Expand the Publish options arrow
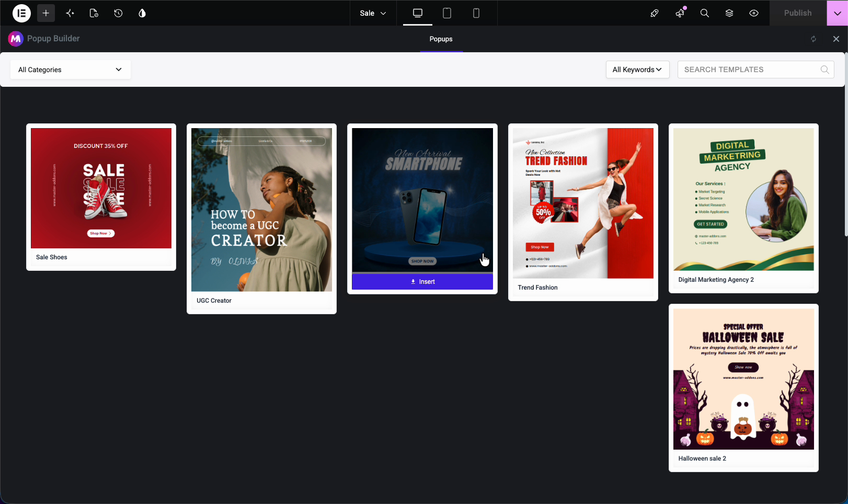 pyautogui.click(x=838, y=13)
